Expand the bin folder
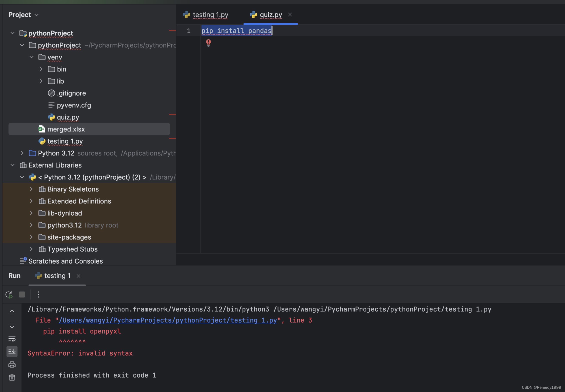This screenshot has height=392, width=565. point(41,69)
